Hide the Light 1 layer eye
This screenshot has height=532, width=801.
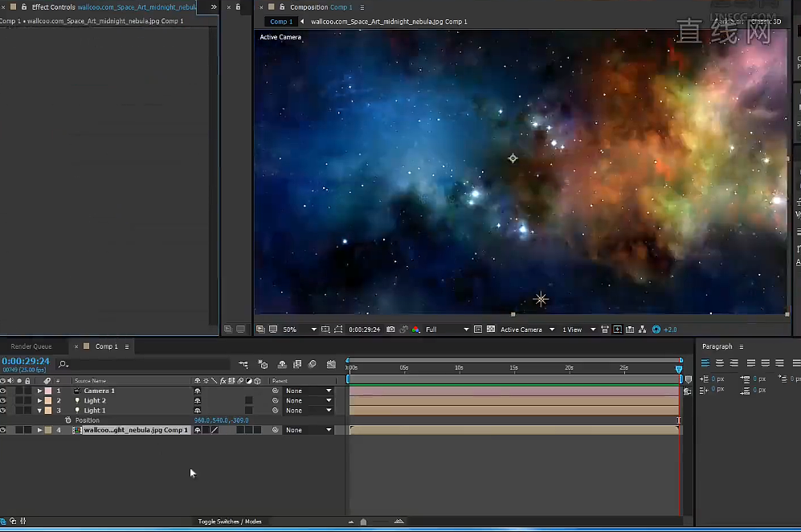(x=3, y=411)
